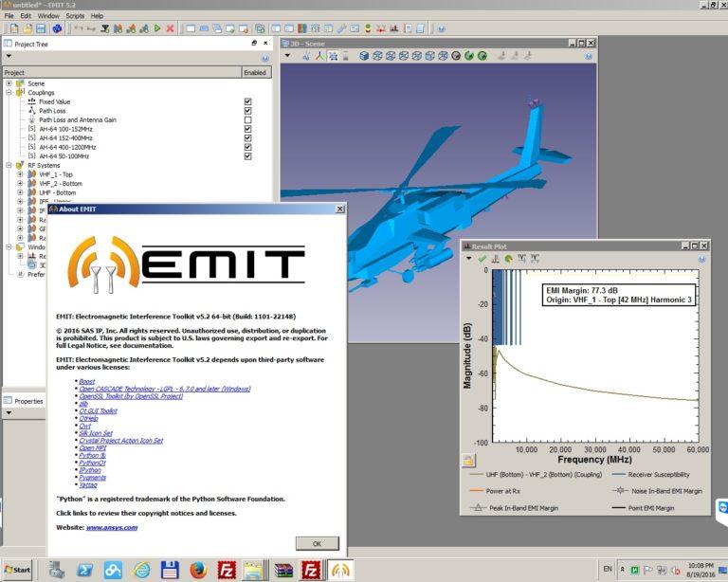Viewport: 728px width, 582px height.
Task: Click the Enabled column header in Project Tree
Action: point(255,73)
